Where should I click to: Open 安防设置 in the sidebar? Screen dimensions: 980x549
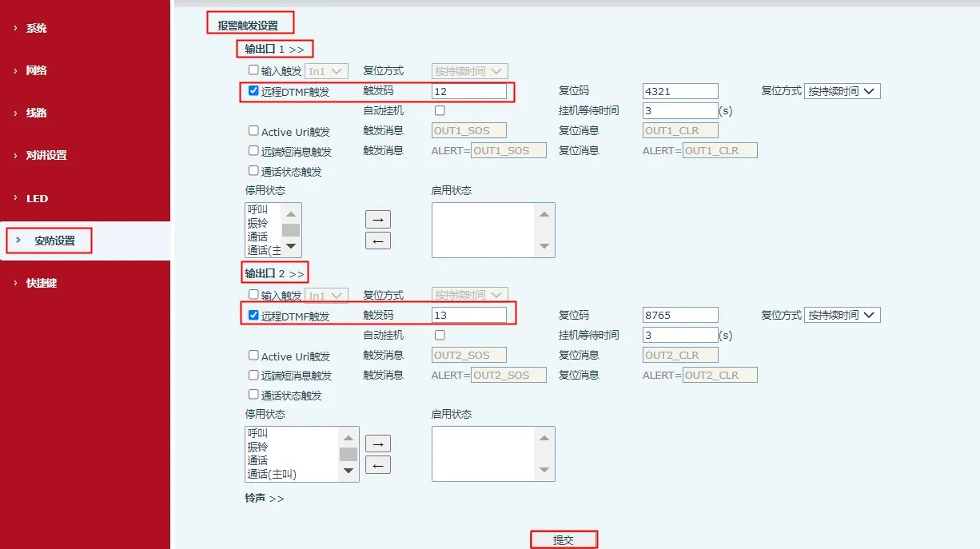point(54,241)
